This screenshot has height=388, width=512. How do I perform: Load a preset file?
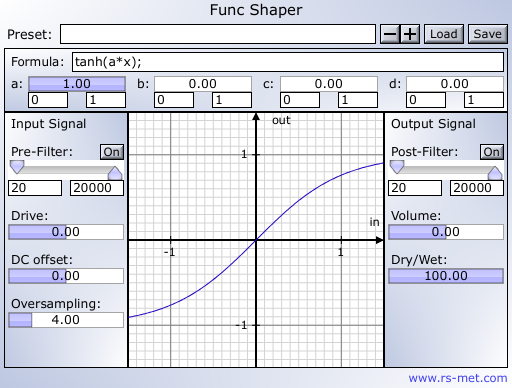[444, 34]
